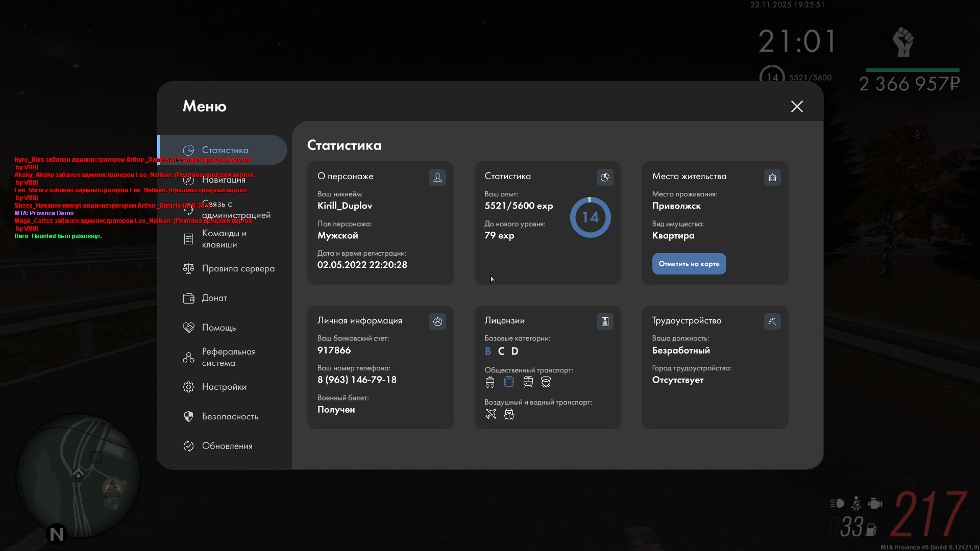Open Обновления in the sidebar
Screen dimensions: 980x551
(227, 446)
